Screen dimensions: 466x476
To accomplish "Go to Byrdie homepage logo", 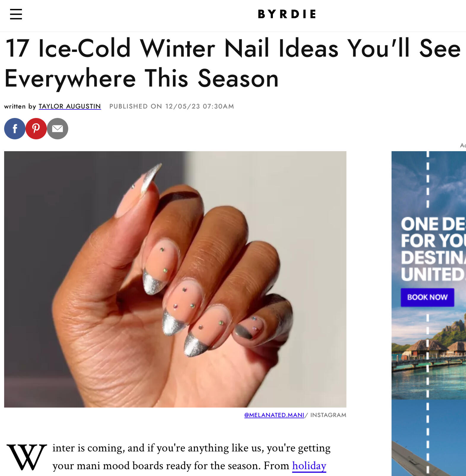I will [x=287, y=14].
